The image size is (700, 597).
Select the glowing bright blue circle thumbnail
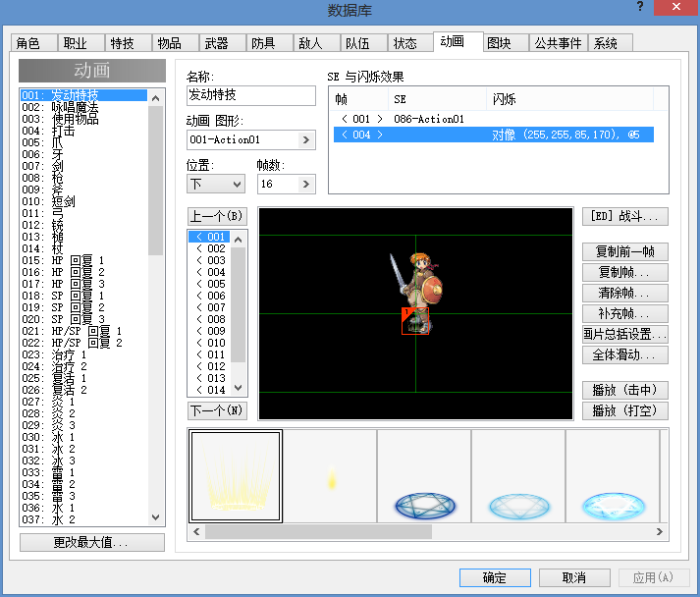point(613,476)
